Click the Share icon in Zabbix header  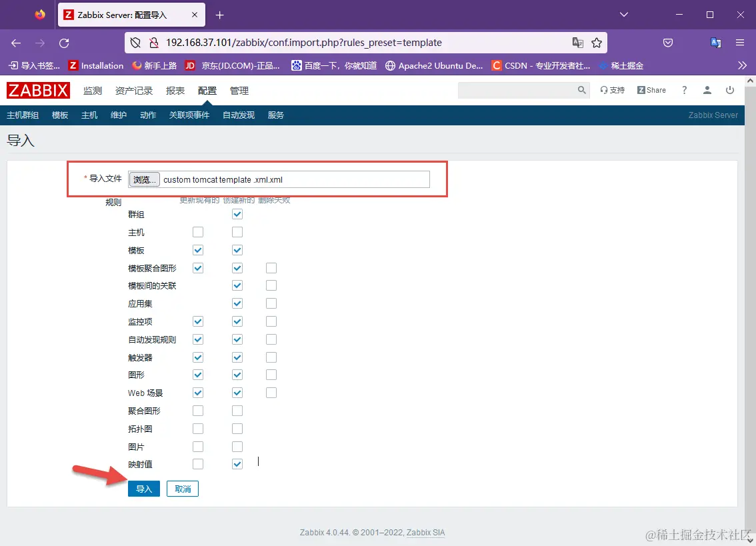pyautogui.click(x=651, y=89)
